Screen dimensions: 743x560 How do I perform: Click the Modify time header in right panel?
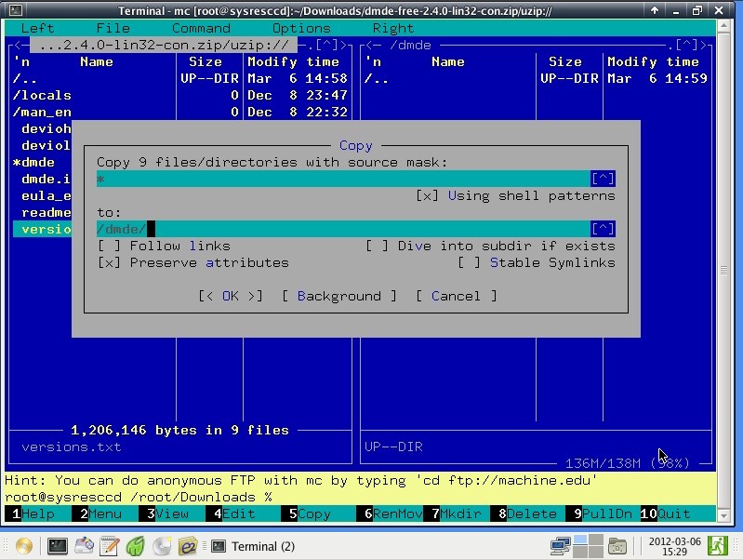pos(653,61)
